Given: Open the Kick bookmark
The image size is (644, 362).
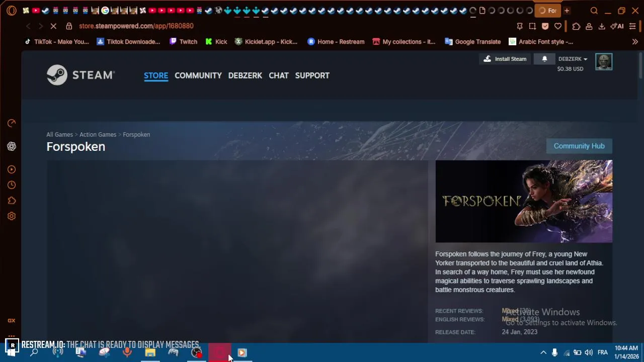Looking at the screenshot, I should coord(216,42).
